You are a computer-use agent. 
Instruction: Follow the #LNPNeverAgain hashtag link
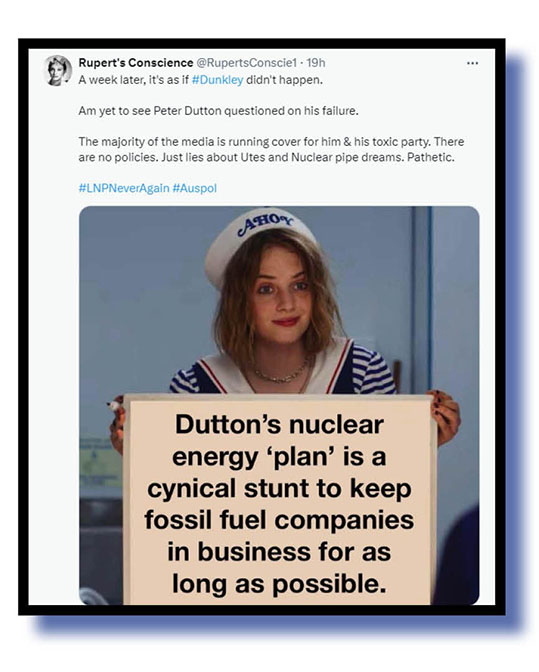tap(124, 188)
